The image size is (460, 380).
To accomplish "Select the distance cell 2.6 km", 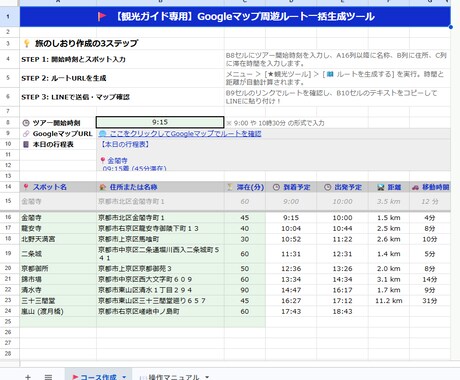I will 389,239.
